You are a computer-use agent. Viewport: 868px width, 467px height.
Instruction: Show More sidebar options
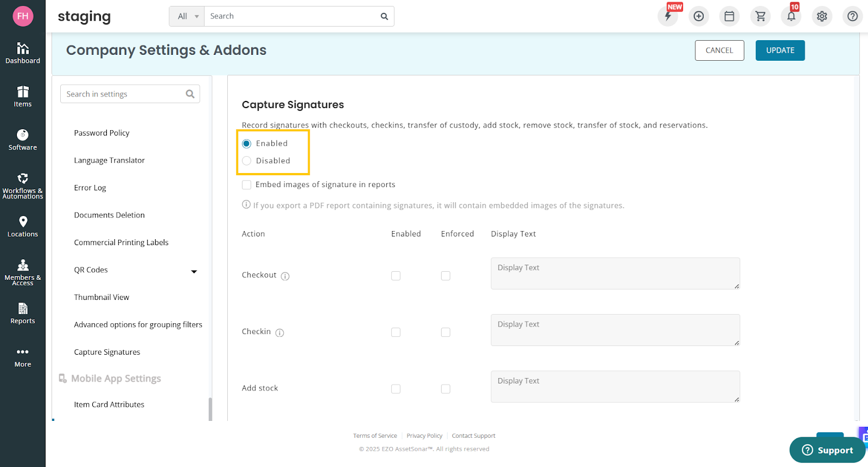click(23, 357)
